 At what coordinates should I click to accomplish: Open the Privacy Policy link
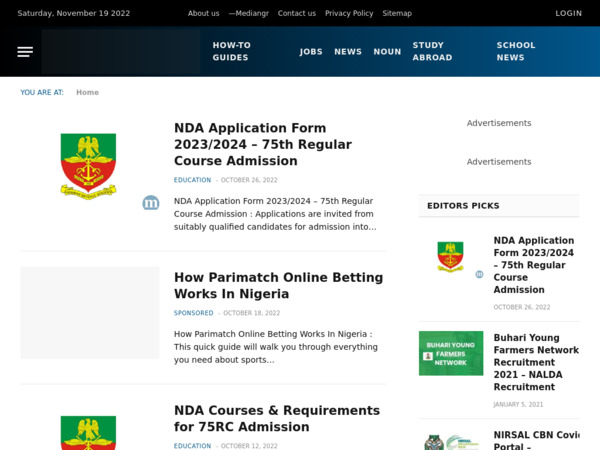click(x=349, y=13)
